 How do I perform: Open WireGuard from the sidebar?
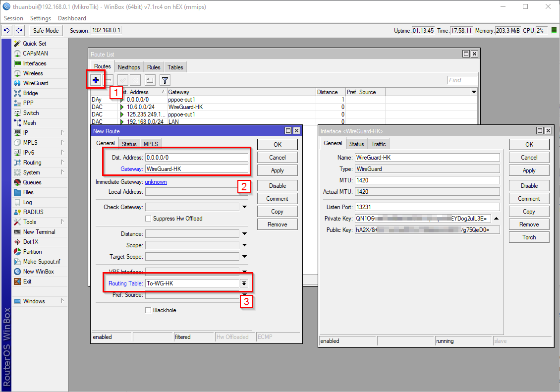click(x=35, y=83)
